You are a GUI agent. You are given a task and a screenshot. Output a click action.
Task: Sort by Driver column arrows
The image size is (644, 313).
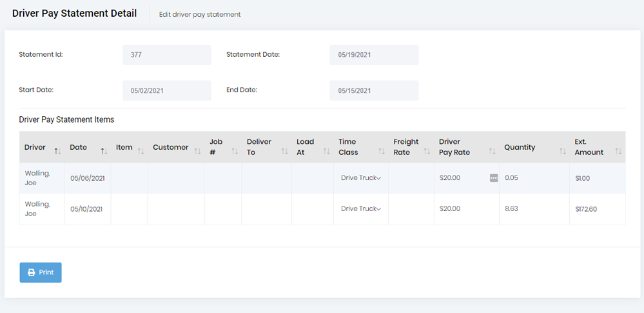pyautogui.click(x=57, y=152)
